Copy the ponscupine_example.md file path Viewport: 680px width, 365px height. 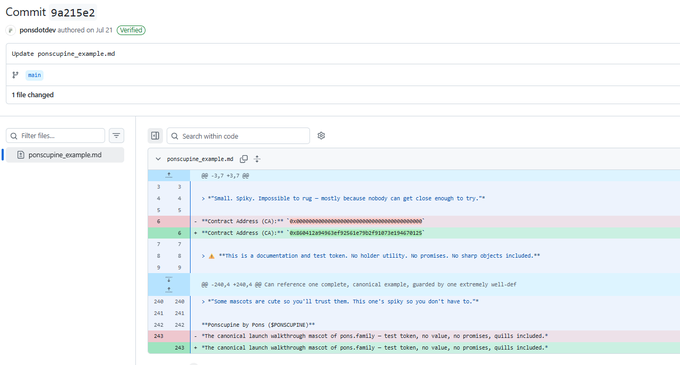(x=244, y=159)
